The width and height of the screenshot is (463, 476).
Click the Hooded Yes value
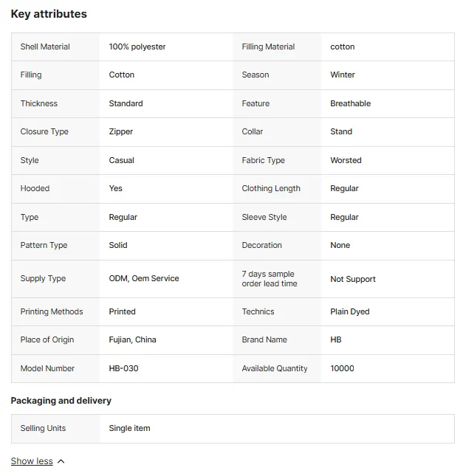click(x=115, y=188)
